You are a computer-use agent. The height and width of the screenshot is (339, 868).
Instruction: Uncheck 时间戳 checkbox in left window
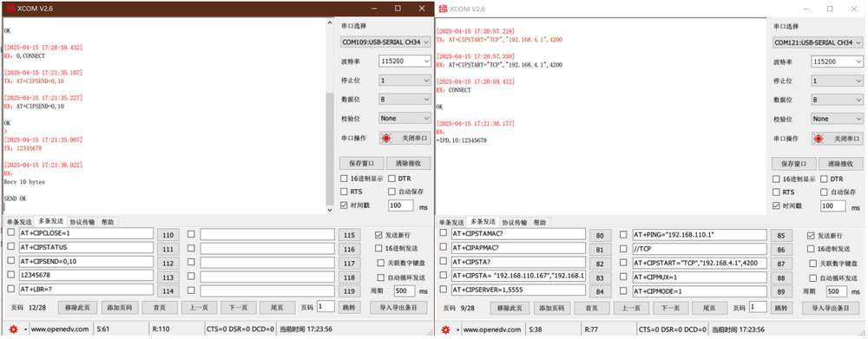(344, 205)
